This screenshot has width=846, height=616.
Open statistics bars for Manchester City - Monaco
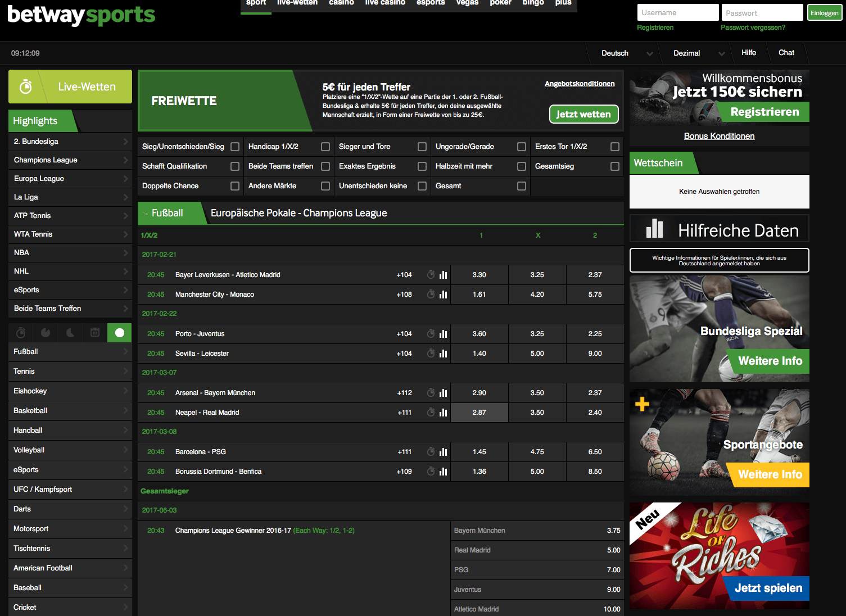(x=444, y=295)
